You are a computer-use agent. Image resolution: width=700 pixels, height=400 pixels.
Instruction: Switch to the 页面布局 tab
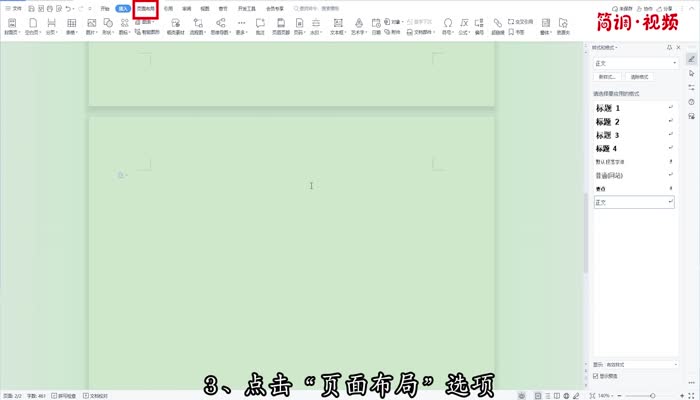(146, 8)
